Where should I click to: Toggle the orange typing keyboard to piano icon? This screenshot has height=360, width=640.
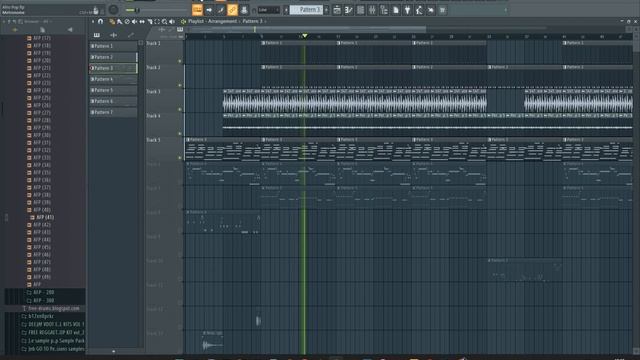[x=197, y=10]
